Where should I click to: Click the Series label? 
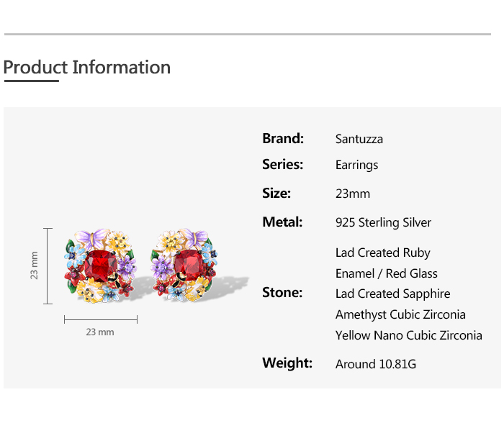coord(283,165)
